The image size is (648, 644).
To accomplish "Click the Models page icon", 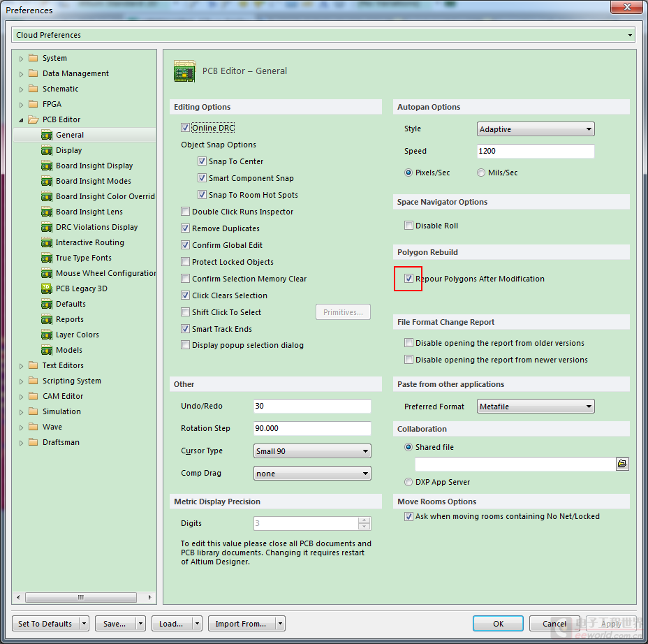I will click(47, 350).
